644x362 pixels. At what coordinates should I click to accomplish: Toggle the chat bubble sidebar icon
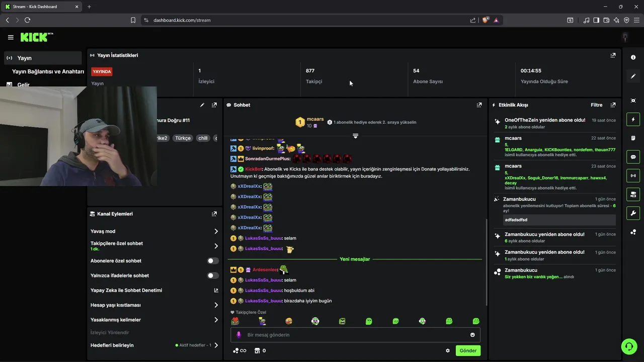pyautogui.click(x=633, y=157)
